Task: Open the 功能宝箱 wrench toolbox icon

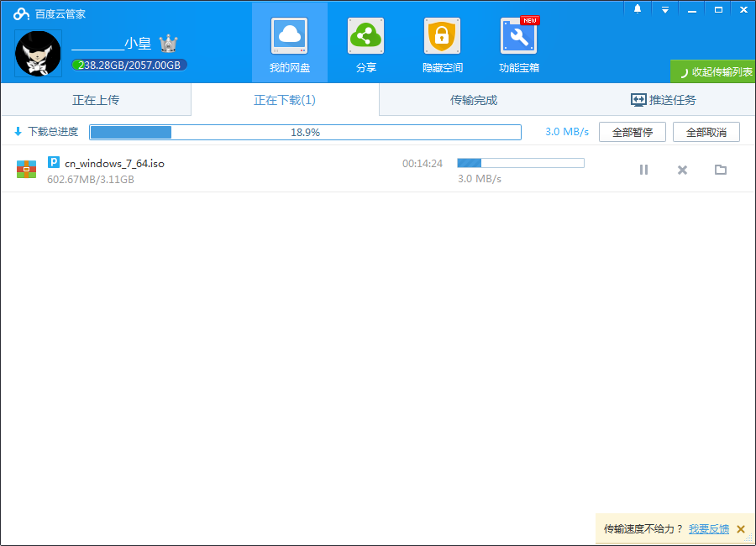Action: click(519, 36)
